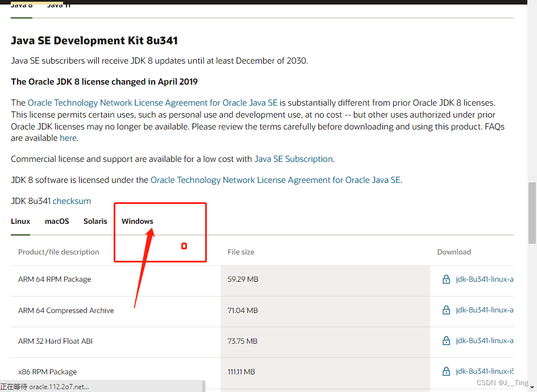Switch to the Solaris tab
537x392 pixels.
[95, 221]
